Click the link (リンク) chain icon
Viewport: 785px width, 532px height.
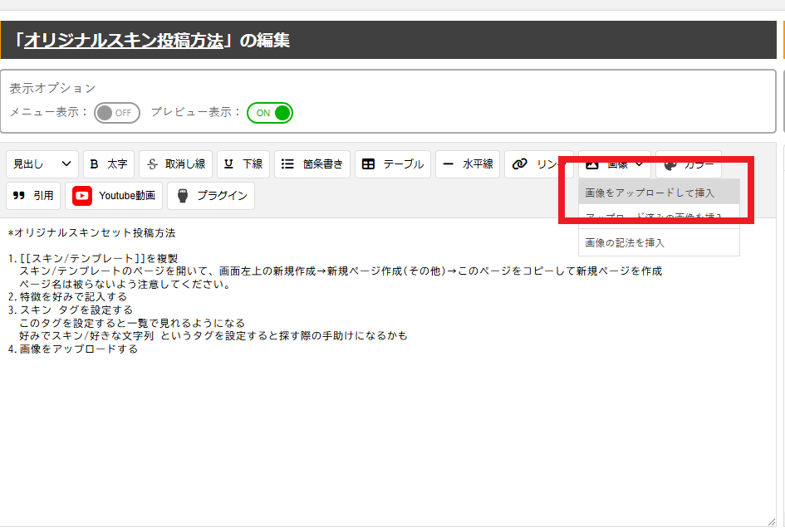pyautogui.click(x=521, y=164)
